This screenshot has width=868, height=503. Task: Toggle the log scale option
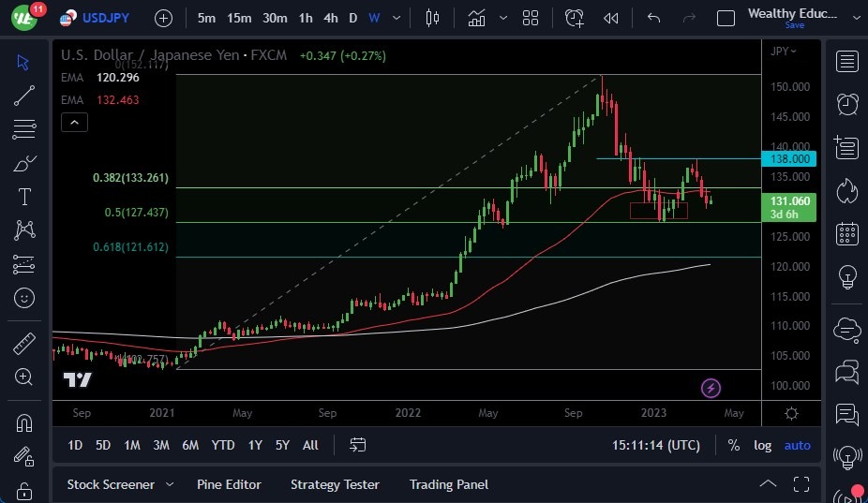click(x=763, y=445)
